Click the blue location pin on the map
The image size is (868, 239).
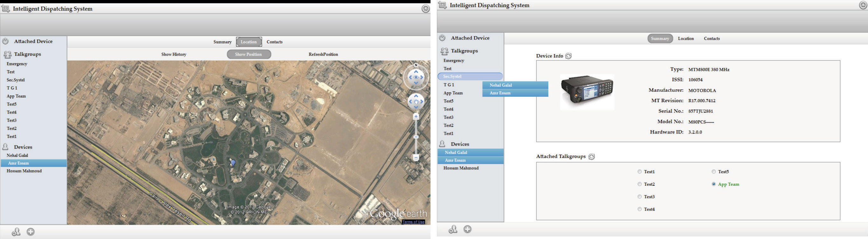[x=233, y=163]
